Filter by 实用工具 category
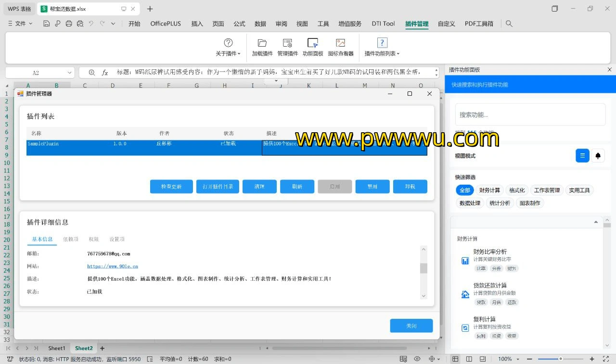 [579, 190]
